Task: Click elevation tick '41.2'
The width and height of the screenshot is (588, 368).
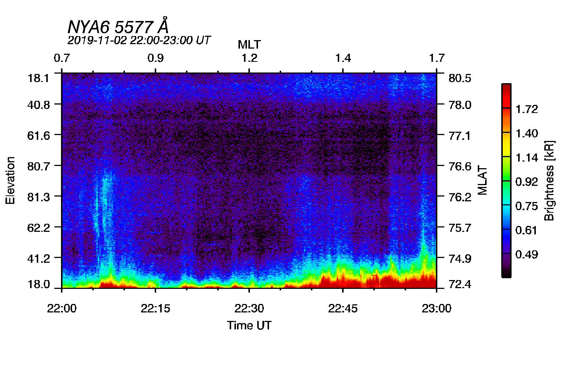Action: coord(39,259)
